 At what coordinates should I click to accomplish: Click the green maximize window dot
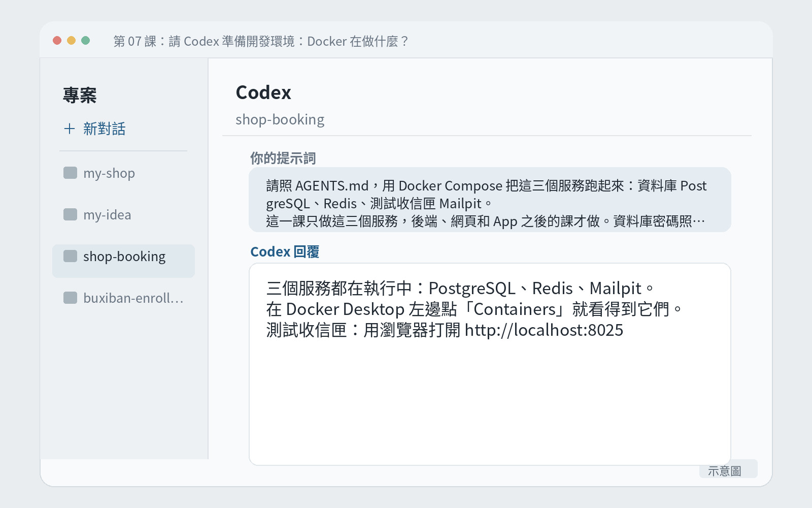86,41
